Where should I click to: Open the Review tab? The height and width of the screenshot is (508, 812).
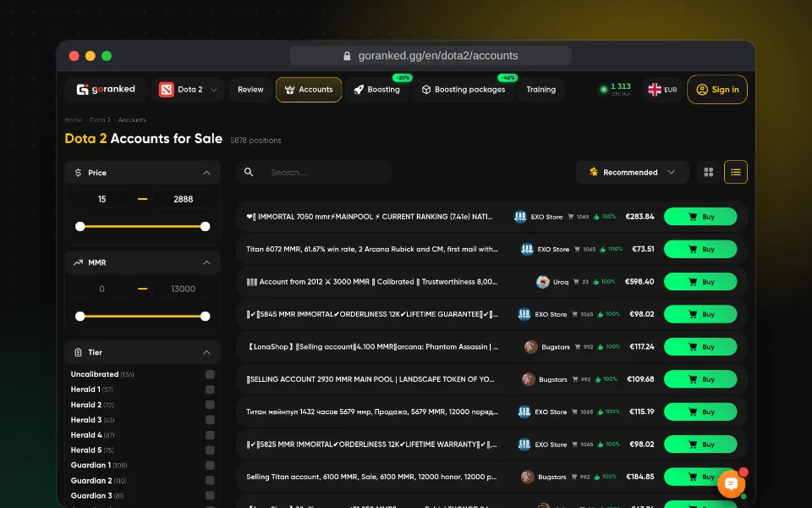250,90
